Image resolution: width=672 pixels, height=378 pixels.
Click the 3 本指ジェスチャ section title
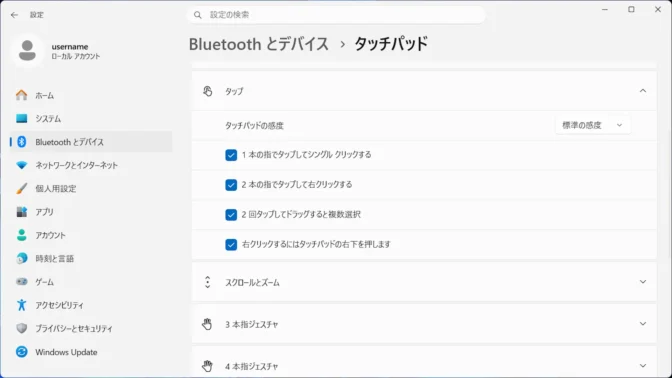(x=252, y=324)
